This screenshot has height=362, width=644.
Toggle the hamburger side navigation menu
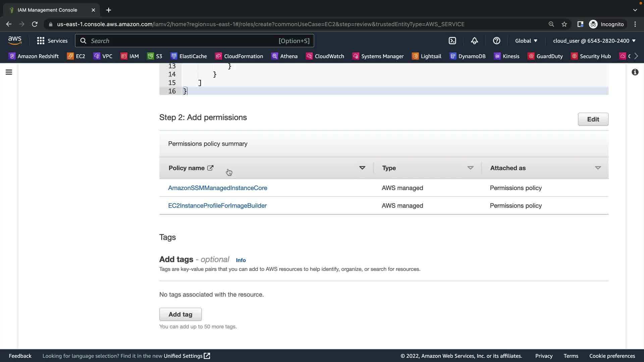click(x=9, y=72)
